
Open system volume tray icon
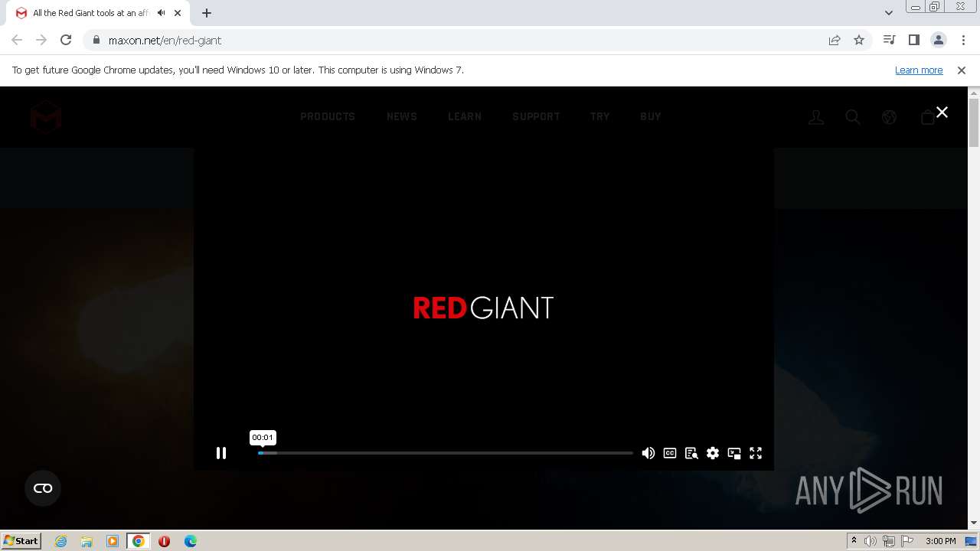point(871,541)
